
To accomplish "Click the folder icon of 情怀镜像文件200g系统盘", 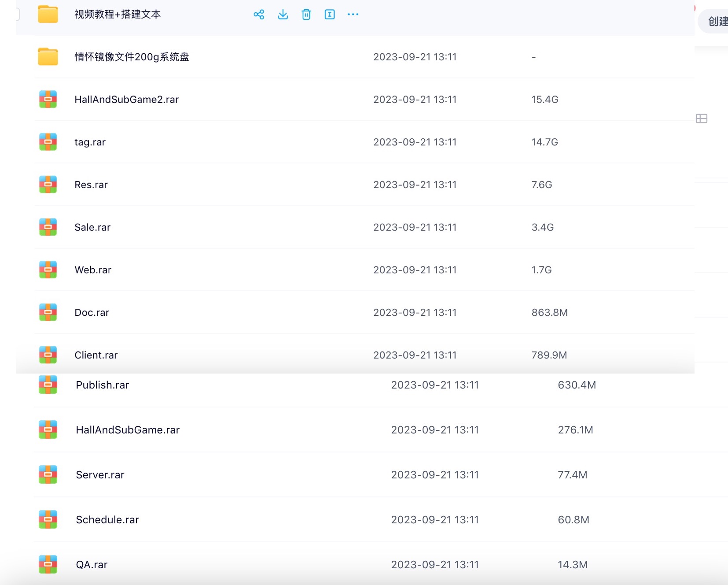I will coord(48,56).
